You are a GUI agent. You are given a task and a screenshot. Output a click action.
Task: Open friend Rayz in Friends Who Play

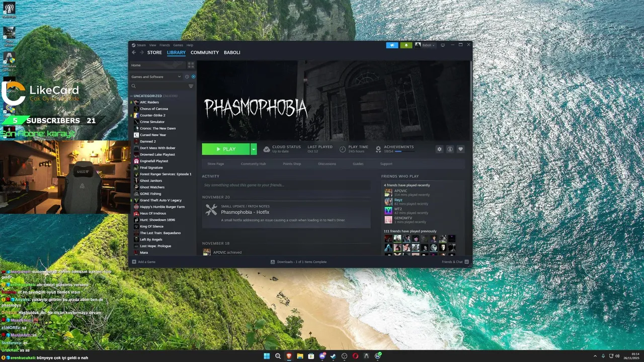(408, 201)
